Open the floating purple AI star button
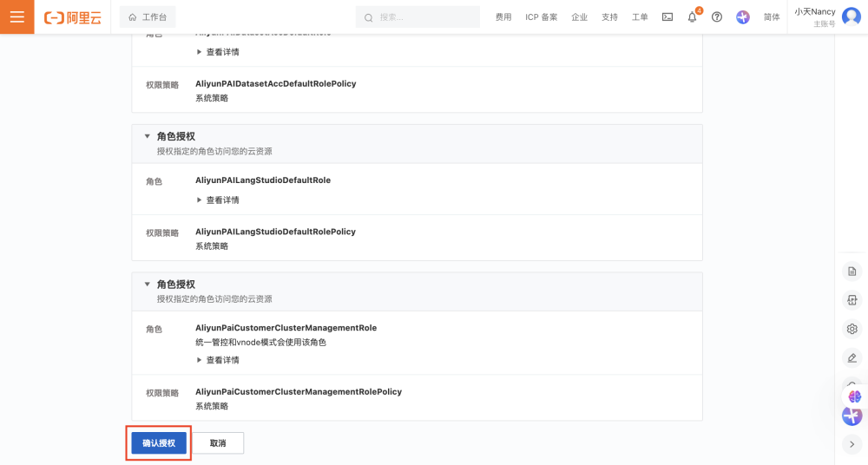 click(x=852, y=416)
